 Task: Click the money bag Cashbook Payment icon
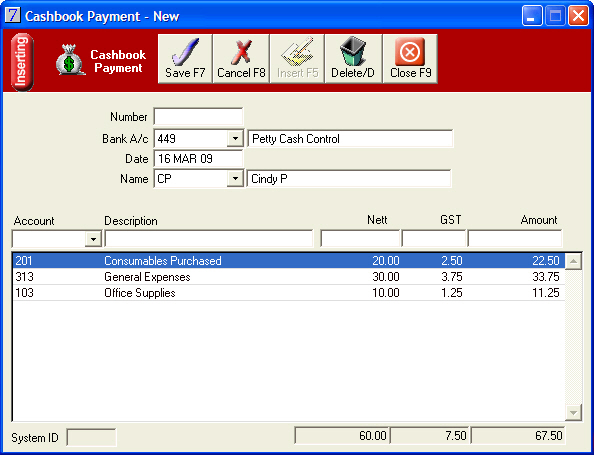[x=70, y=60]
